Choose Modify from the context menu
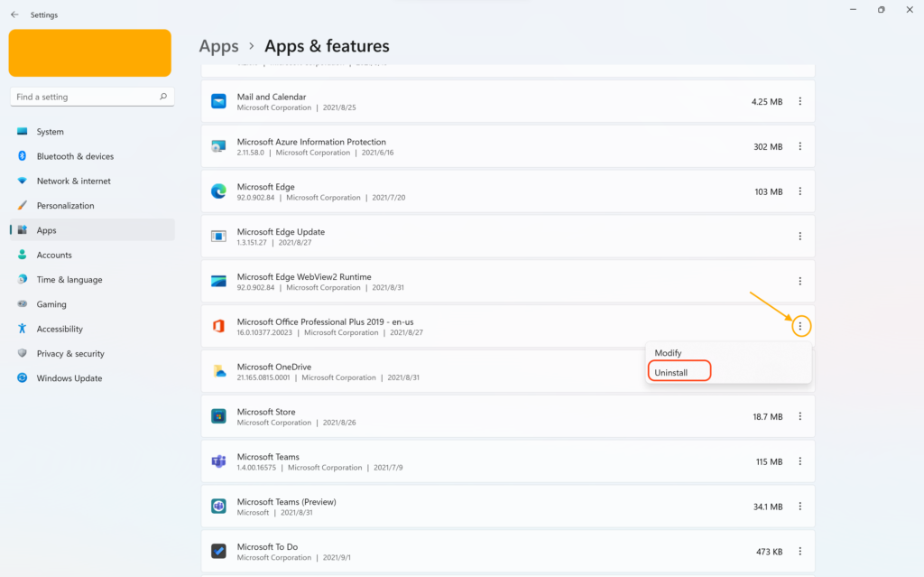The width and height of the screenshot is (924, 577). (x=669, y=353)
